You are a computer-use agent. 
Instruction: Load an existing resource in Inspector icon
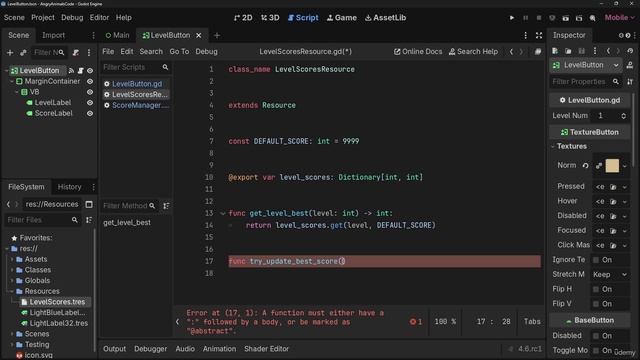coord(568,51)
